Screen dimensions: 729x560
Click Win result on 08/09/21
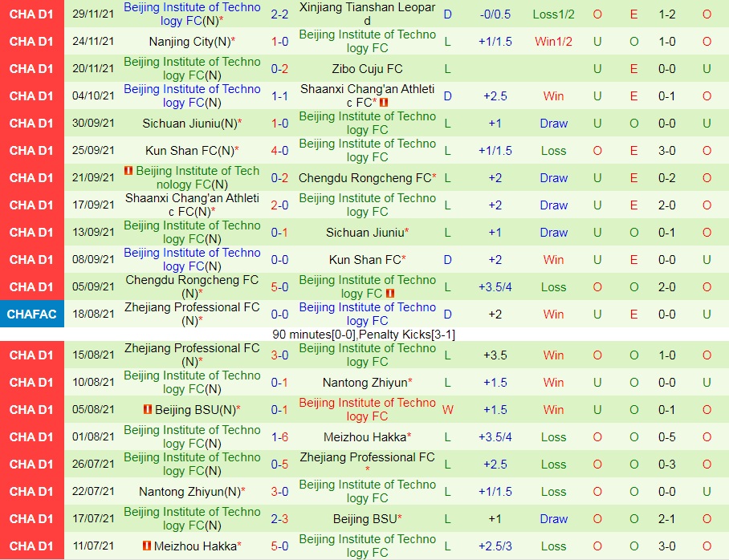click(x=553, y=260)
